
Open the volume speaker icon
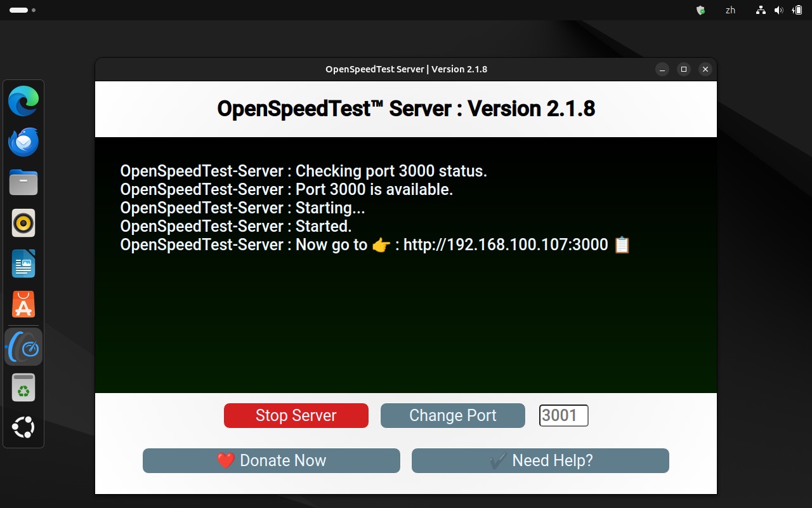click(x=779, y=10)
